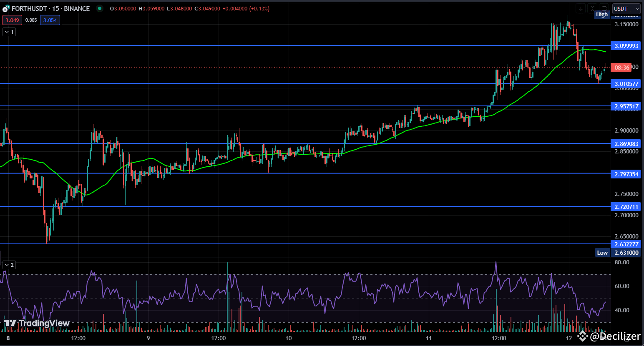The height and width of the screenshot is (346, 644).
Task: Collapse the indicator legend labeled 2
Action: 9,265
